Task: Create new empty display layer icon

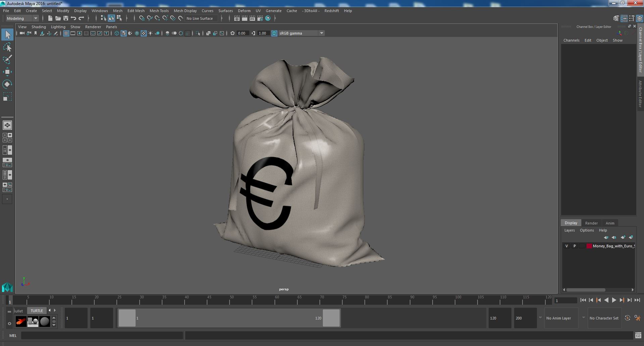Action: tap(623, 237)
